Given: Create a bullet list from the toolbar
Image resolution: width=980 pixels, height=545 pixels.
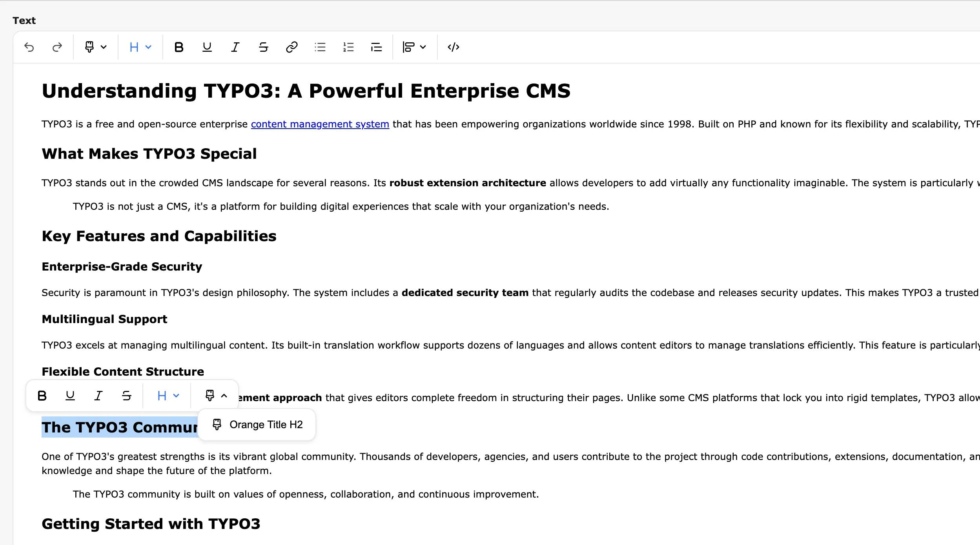Looking at the screenshot, I should point(320,47).
